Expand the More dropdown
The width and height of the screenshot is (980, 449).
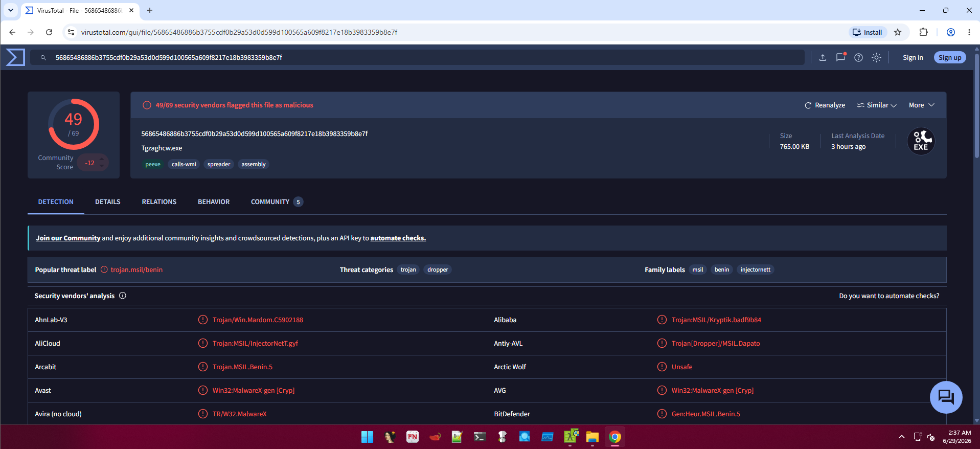click(921, 105)
